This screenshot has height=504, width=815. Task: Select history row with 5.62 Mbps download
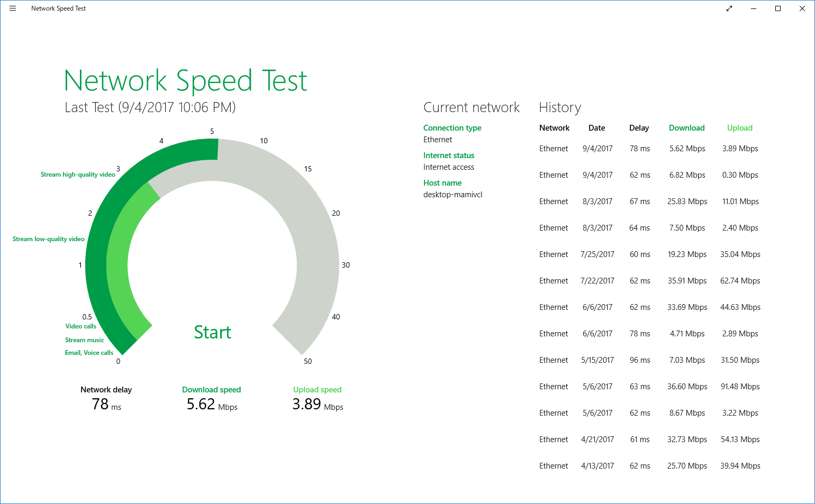[x=650, y=149]
